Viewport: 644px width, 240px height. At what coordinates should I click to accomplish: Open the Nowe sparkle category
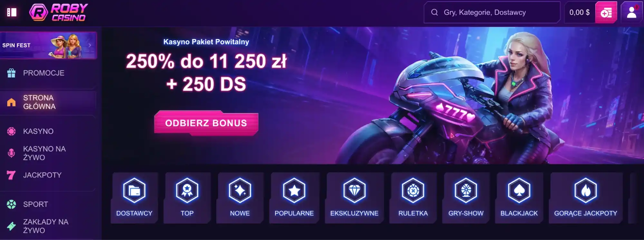(x=240, y=198)
